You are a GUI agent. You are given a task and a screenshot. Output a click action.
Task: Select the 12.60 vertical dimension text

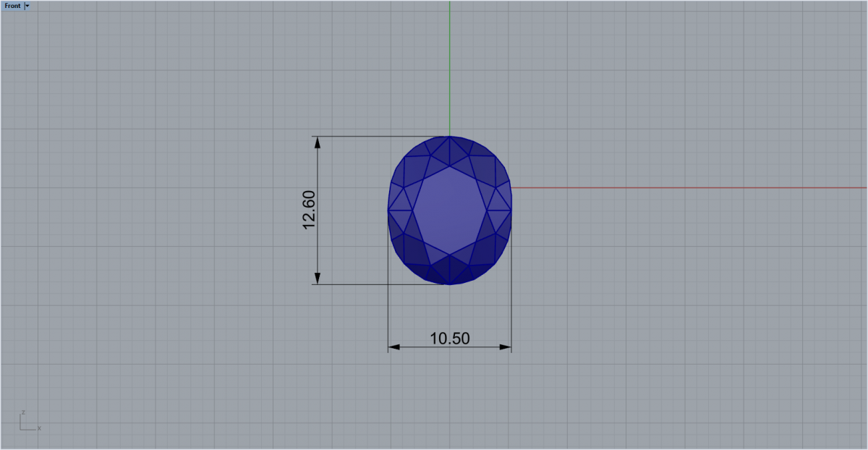(x=309, y=210)
